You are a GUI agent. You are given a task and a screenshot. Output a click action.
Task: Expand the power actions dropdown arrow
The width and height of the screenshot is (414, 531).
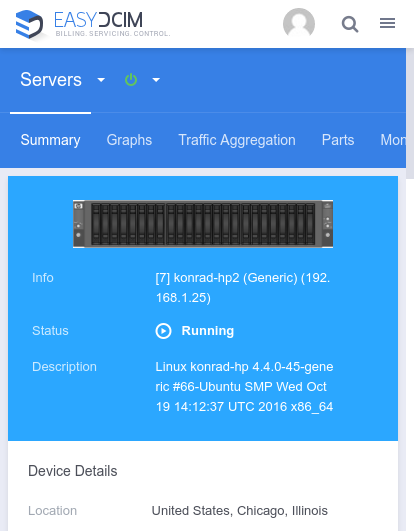click(x=156, y=80)
